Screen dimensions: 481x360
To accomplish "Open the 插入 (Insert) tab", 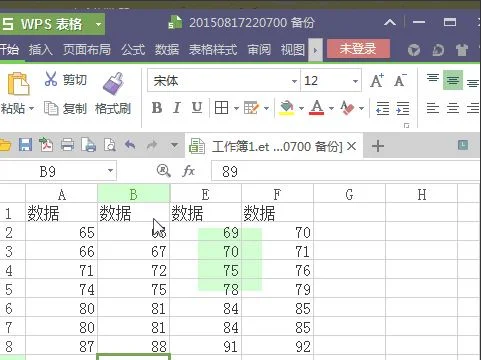I will (x=40, y=50).
